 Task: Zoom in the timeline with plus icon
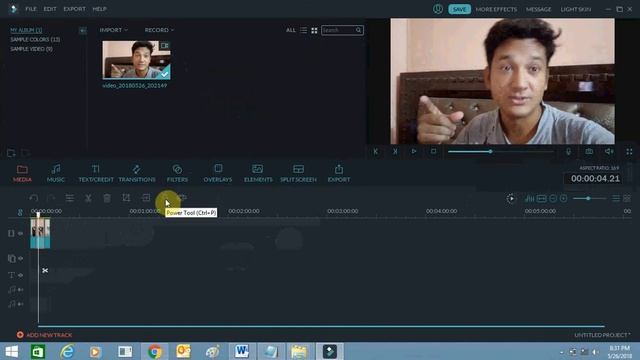564,198
